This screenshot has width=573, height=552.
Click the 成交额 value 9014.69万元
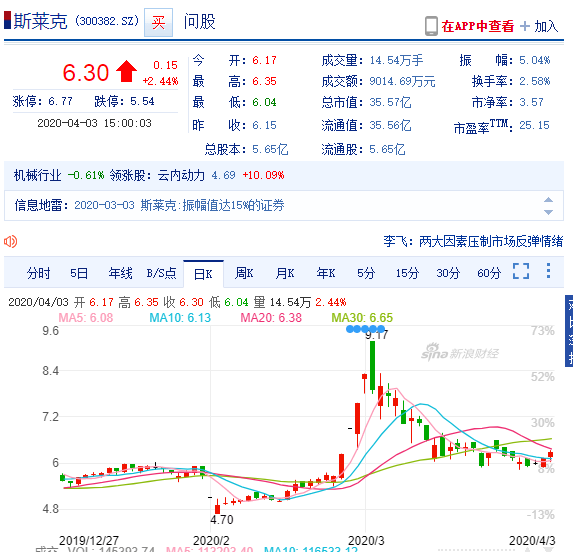[402, 81]
